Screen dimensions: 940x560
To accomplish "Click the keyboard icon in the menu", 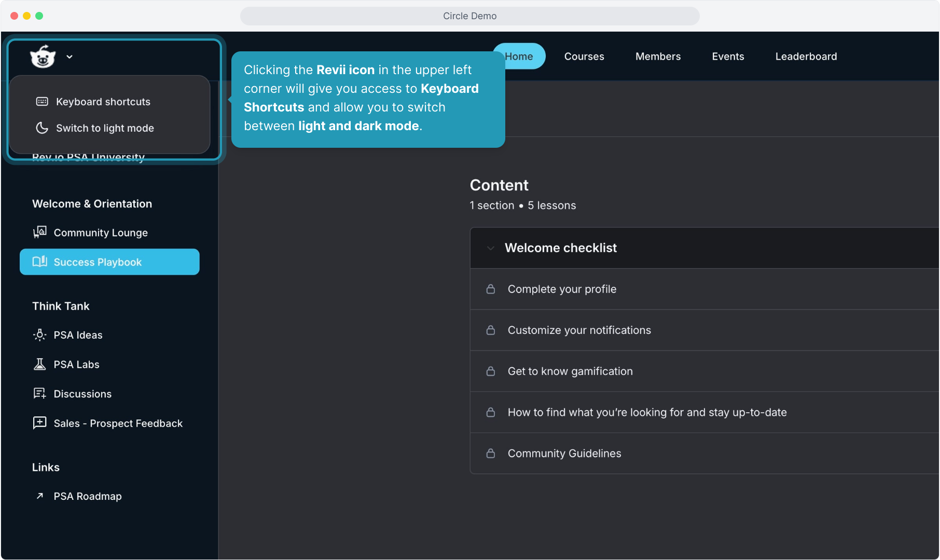I will tap(42, 102).
